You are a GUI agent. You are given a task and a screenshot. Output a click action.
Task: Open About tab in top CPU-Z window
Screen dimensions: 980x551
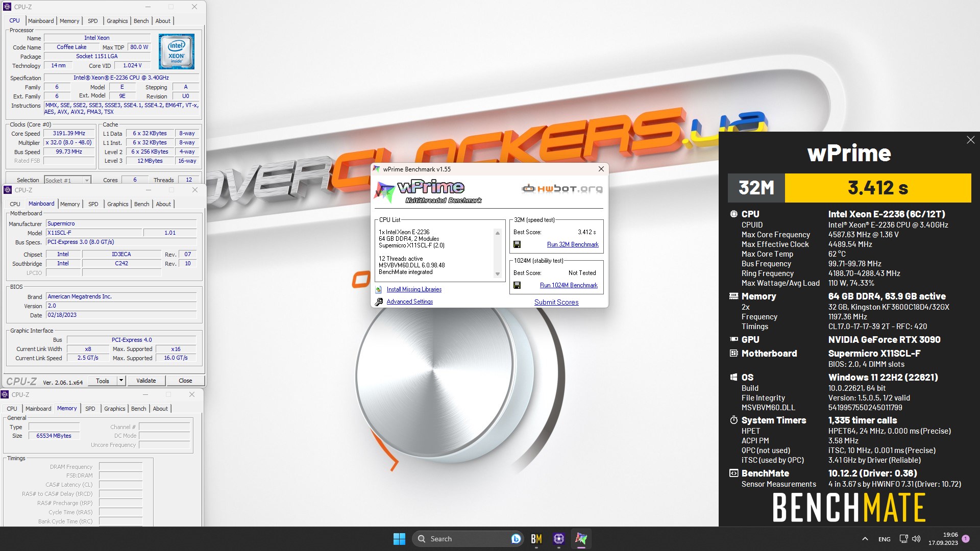tap(163, 21)
